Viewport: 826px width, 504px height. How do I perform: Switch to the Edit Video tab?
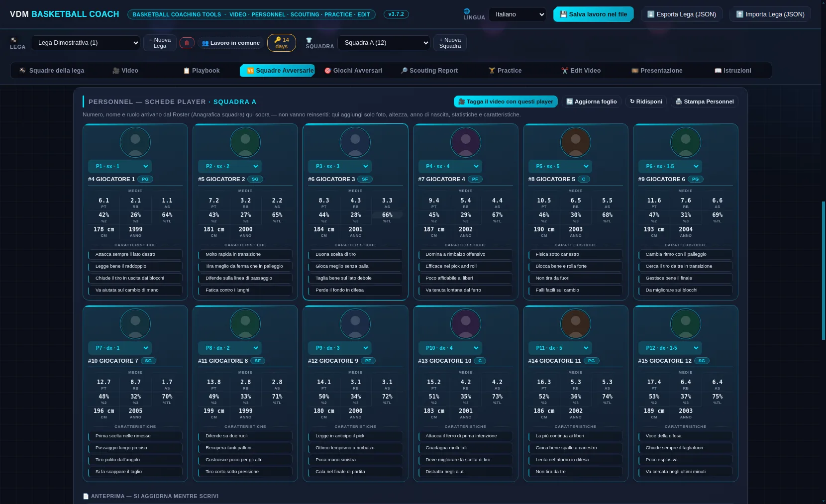pyautogui.click(x=581, y=71)
